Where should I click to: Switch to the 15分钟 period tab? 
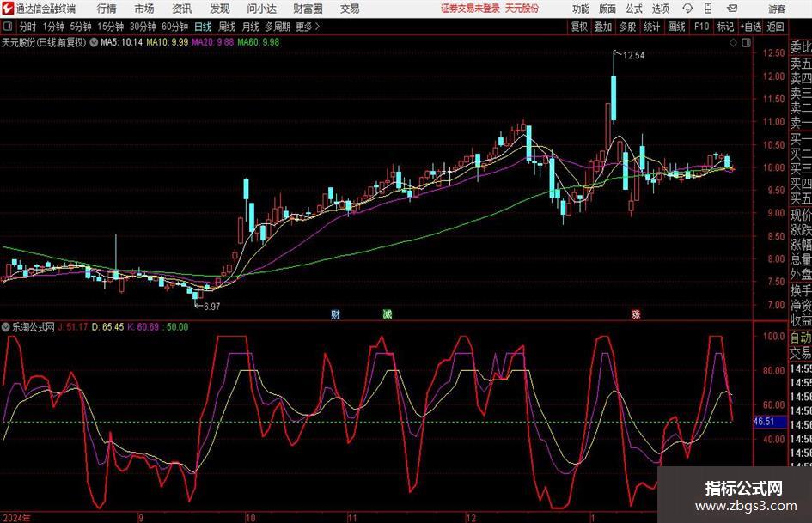111,27
